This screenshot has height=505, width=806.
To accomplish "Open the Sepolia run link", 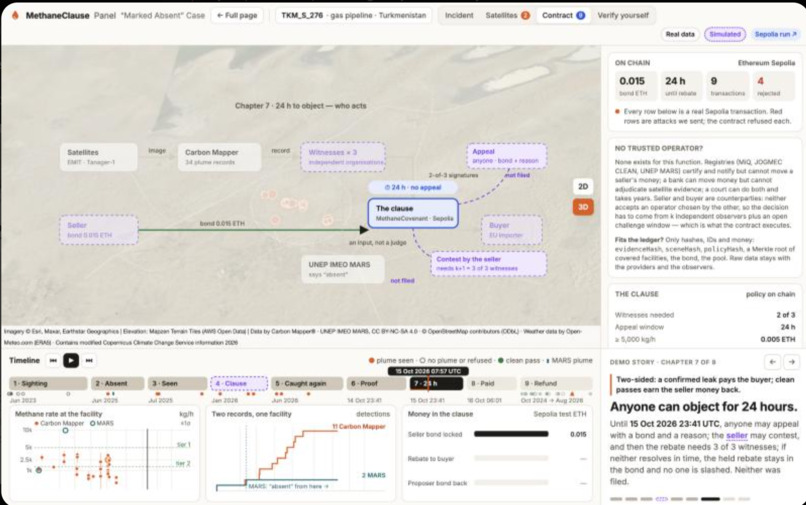I will pos(776,34).
